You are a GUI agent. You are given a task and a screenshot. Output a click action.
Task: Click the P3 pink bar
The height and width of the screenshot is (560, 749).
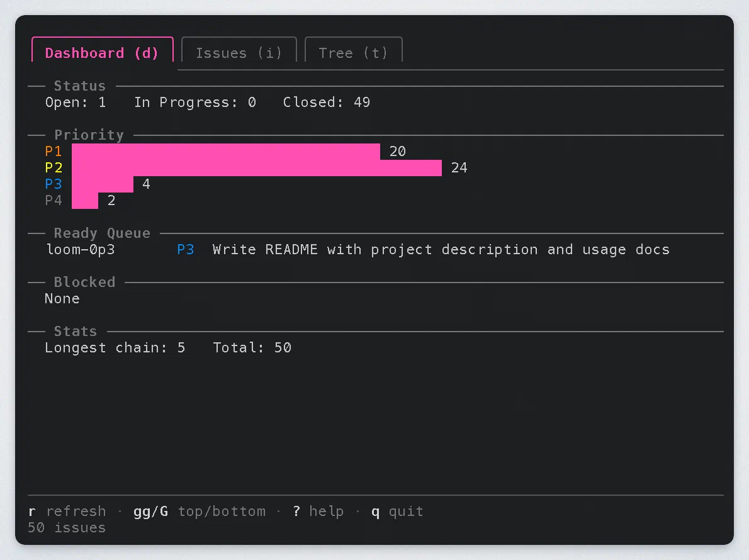[102, 184]
